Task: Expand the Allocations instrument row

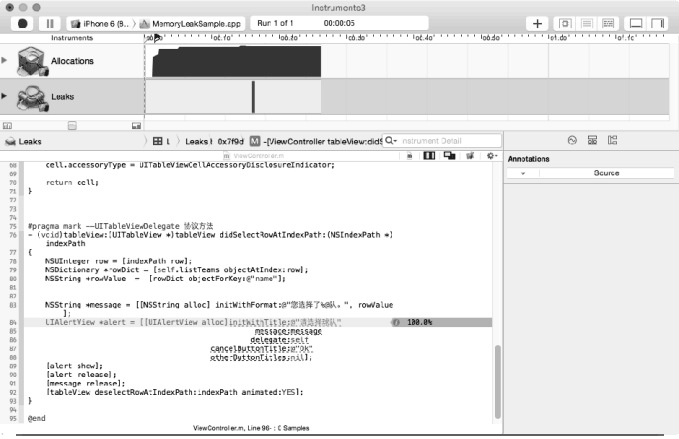Action: click(x=5, y=61)
